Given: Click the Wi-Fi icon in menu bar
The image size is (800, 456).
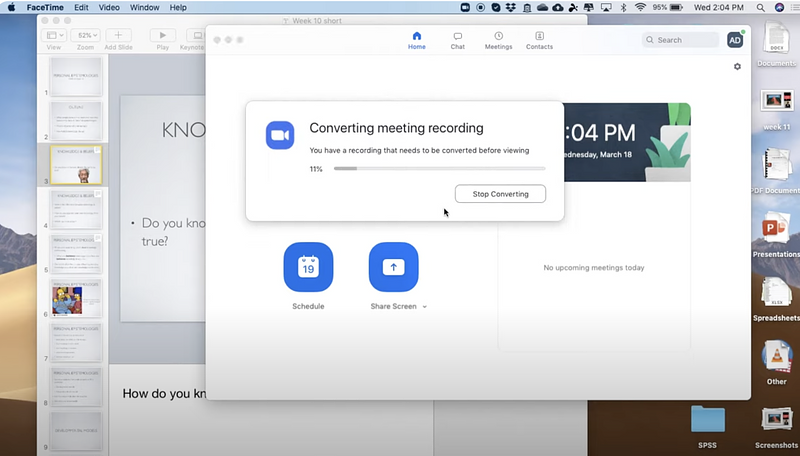Looking at the screenshot, I should (640, 8).
